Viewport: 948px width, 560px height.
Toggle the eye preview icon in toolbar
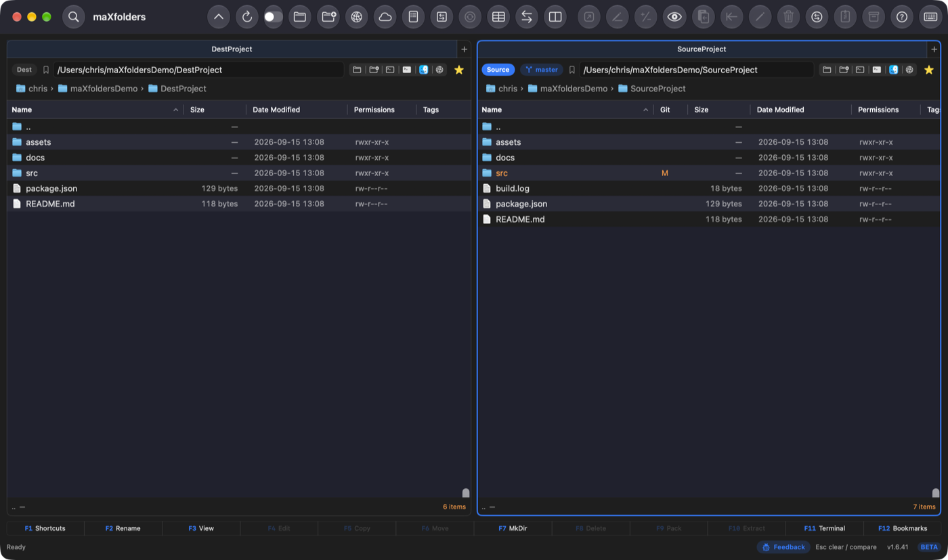(x=674, y=17)
